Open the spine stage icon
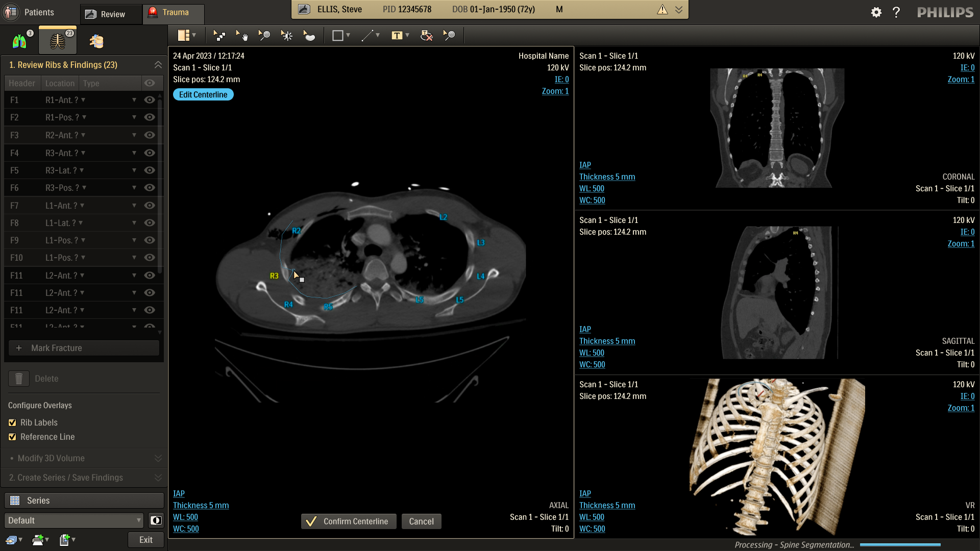Viewport: 980px width, 551px height. tap(96, 41)
